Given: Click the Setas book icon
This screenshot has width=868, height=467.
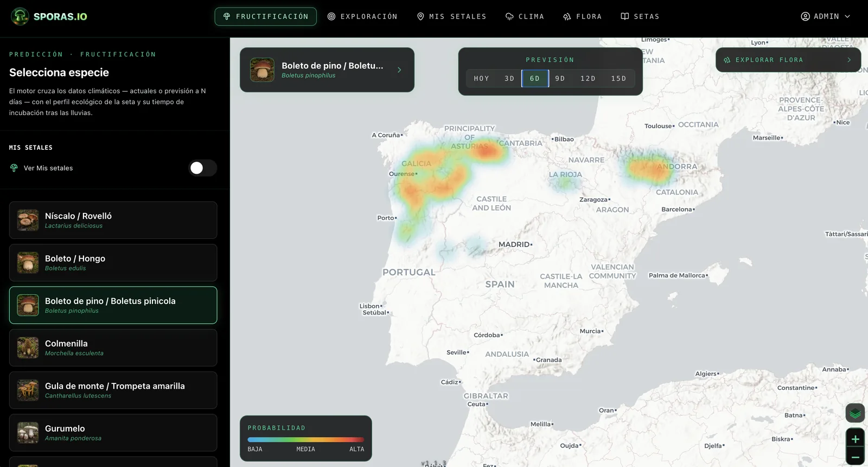Looking at the screenshot, I should point(625,17).
